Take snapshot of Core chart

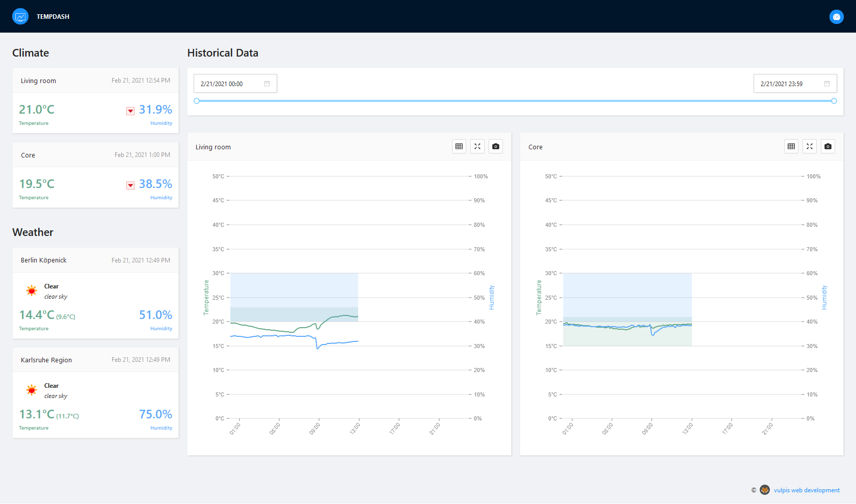tap(828, 146)
